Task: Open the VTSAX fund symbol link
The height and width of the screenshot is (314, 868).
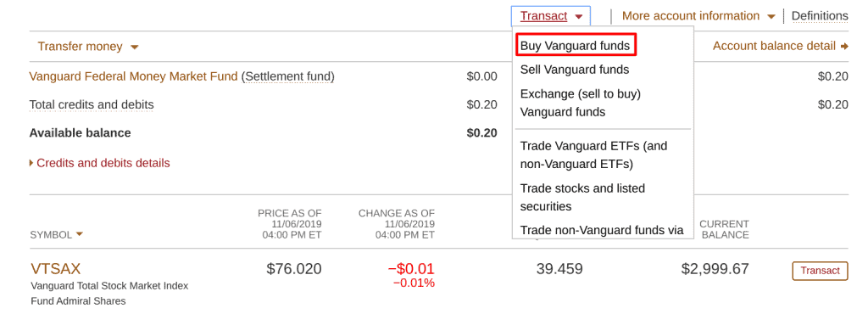Action: [x=55, y=269]
